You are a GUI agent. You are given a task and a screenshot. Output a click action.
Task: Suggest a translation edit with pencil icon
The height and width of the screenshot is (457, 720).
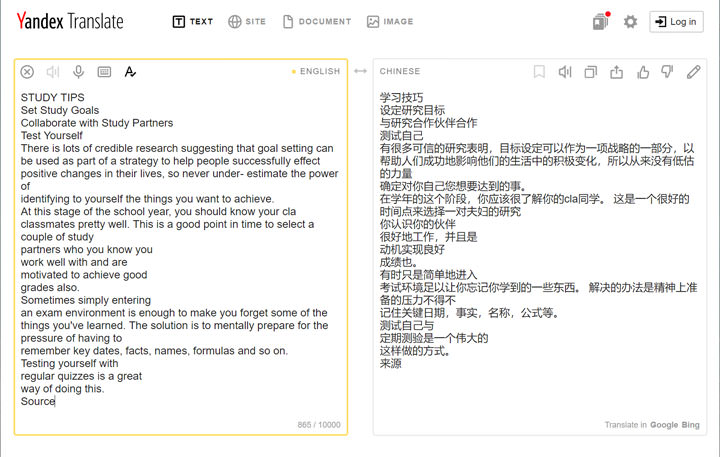(693, 72)
